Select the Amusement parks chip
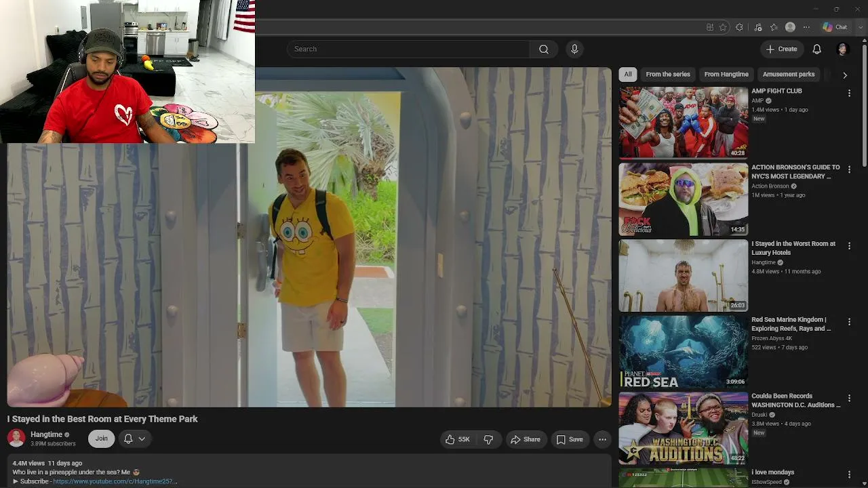The image size is (868, 488). 789,75
